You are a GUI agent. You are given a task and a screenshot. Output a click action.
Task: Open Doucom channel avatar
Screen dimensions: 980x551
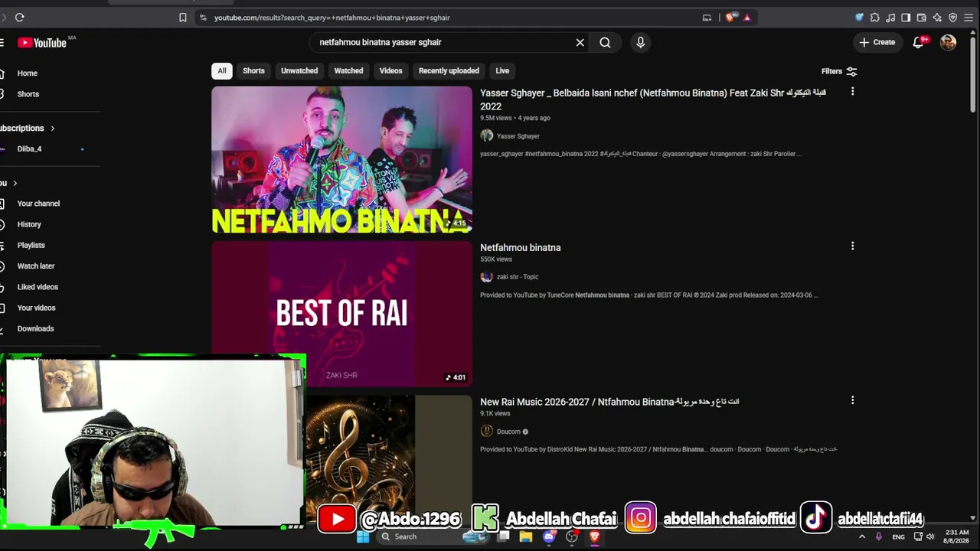[x=486, y=432]
